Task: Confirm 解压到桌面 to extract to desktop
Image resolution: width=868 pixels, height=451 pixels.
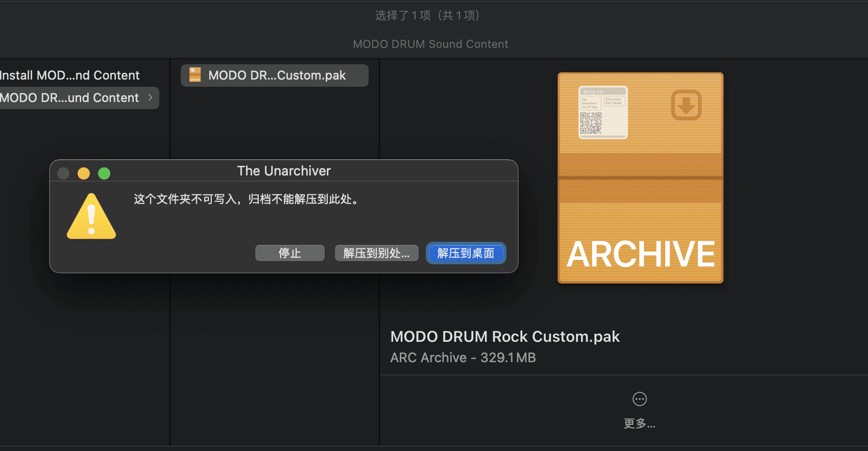Action: click(466, 253)
